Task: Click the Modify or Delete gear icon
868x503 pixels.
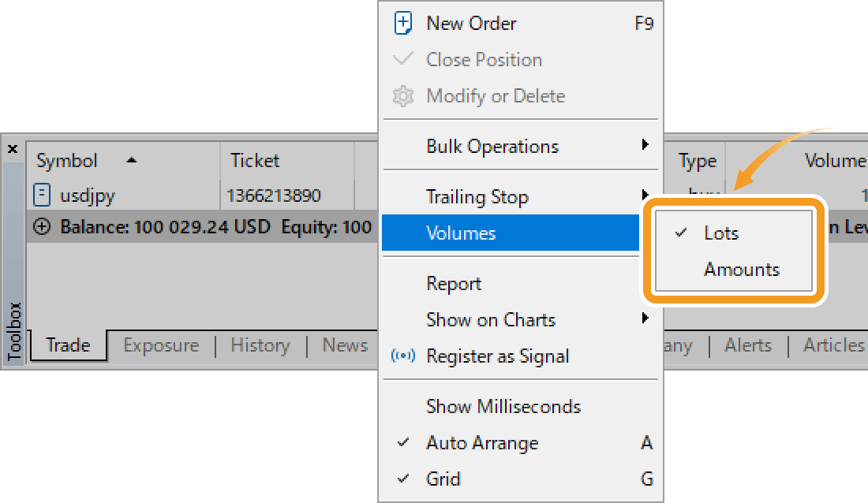Action: pyautogui.click(x=403, y=95)
